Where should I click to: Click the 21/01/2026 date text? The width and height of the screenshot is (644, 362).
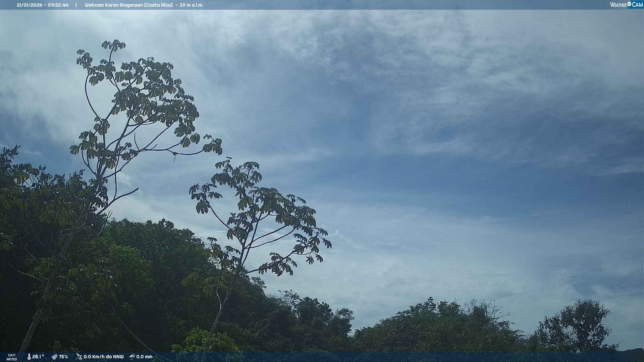pyautogui.click(x=30, y=5)
